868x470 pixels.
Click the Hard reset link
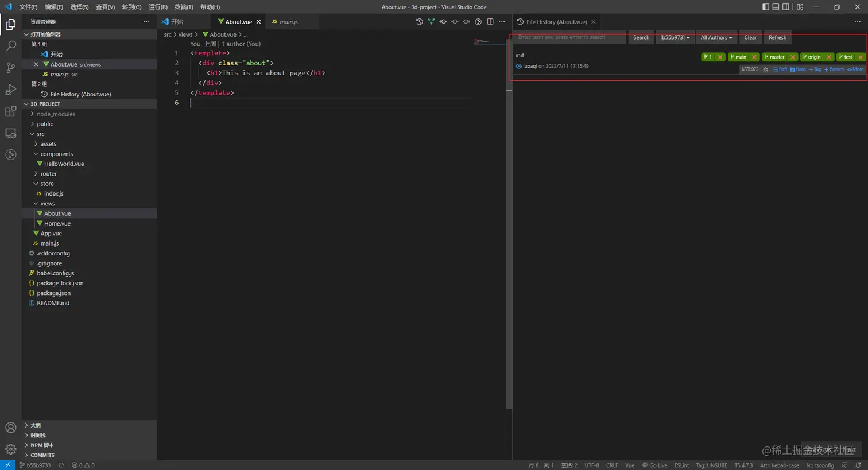(x=798, y=69)
